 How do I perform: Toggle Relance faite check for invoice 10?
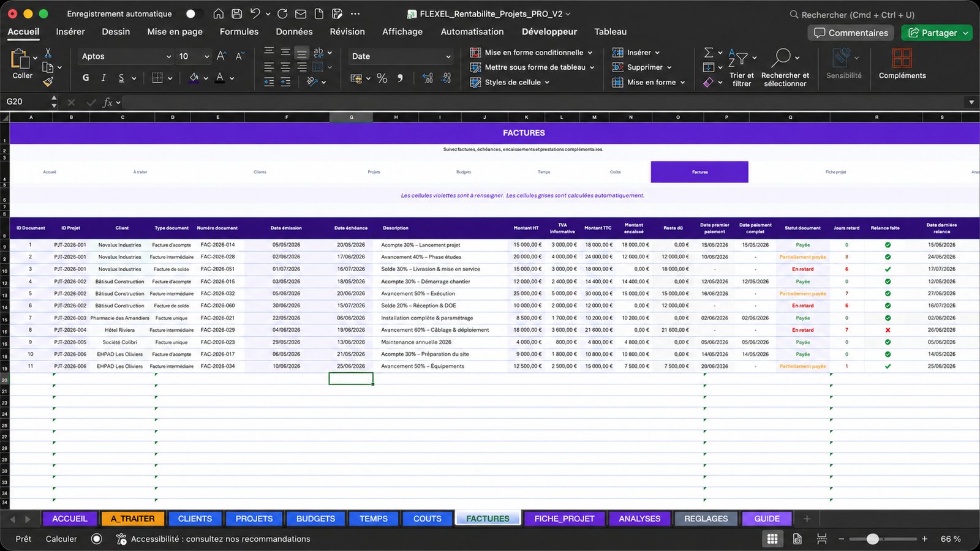888,354
